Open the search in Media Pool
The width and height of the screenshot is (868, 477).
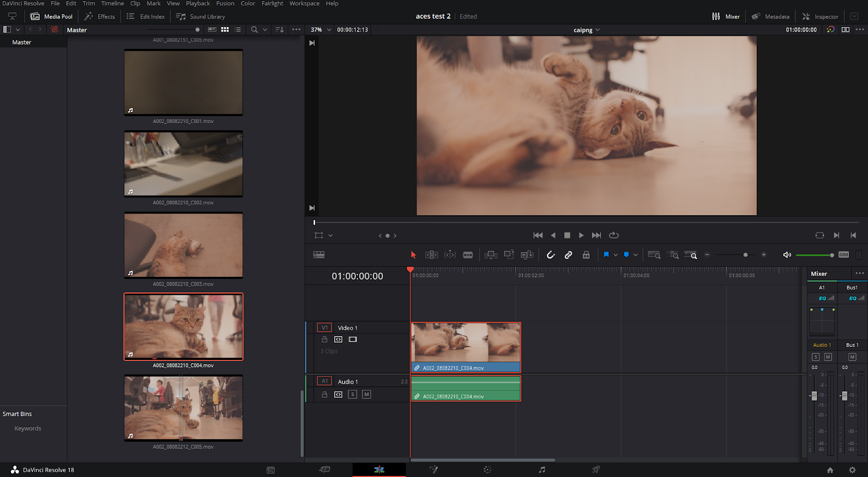tap(254, 30)
